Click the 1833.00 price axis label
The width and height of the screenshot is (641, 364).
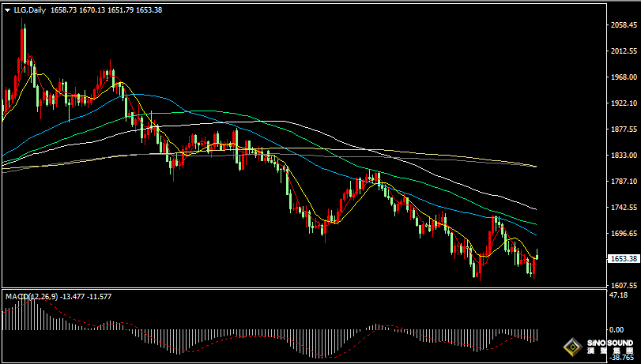(x=624, y=156)
